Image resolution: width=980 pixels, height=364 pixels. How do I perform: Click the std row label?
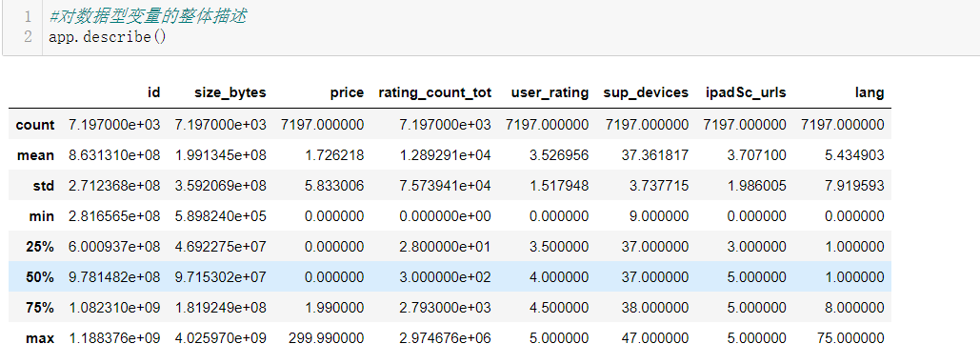tap(44, 186)
